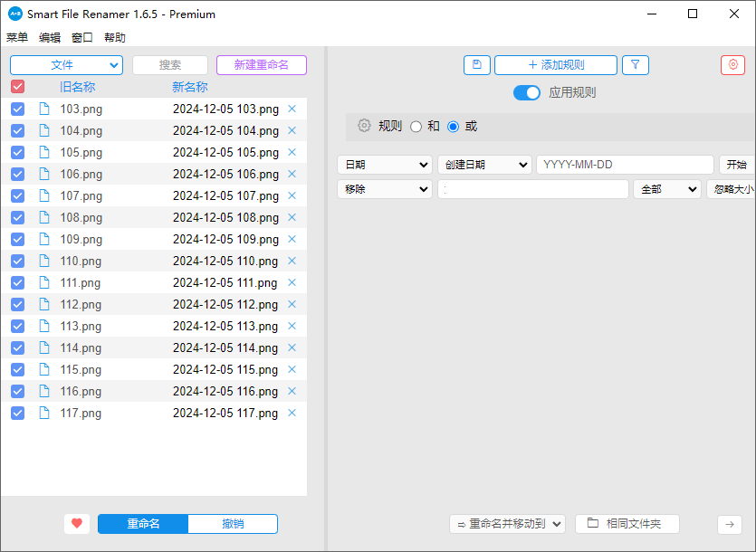Image resolution: width=756 pixels, height=552 pixels.
Task: Open the 文件 dropdown top left
Action: (x=66, y=64)
